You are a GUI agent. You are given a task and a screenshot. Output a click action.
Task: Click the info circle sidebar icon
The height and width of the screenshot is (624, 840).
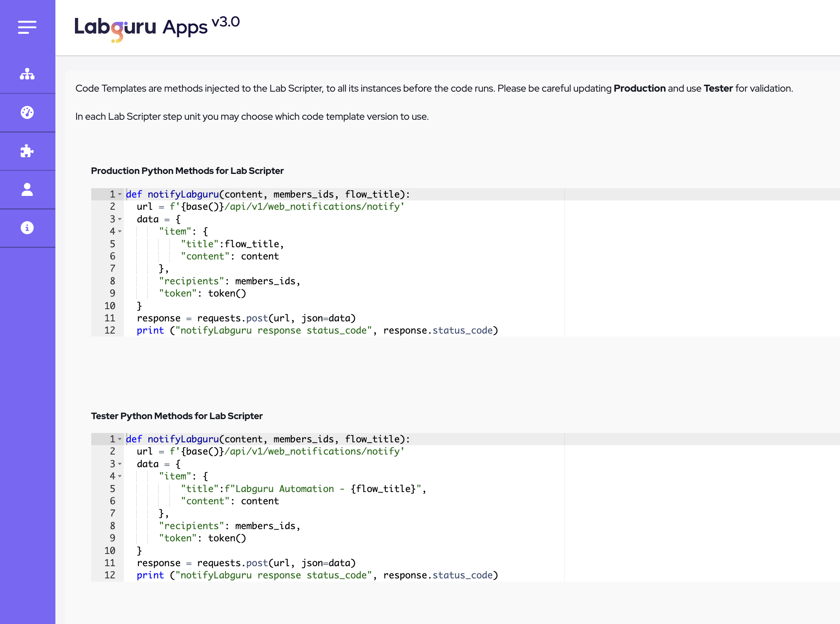27,228
